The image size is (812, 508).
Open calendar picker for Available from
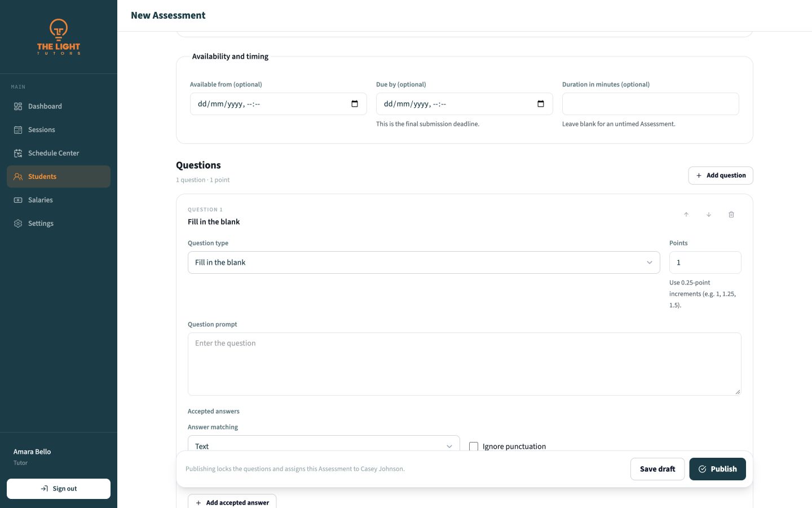coord(355,104)
